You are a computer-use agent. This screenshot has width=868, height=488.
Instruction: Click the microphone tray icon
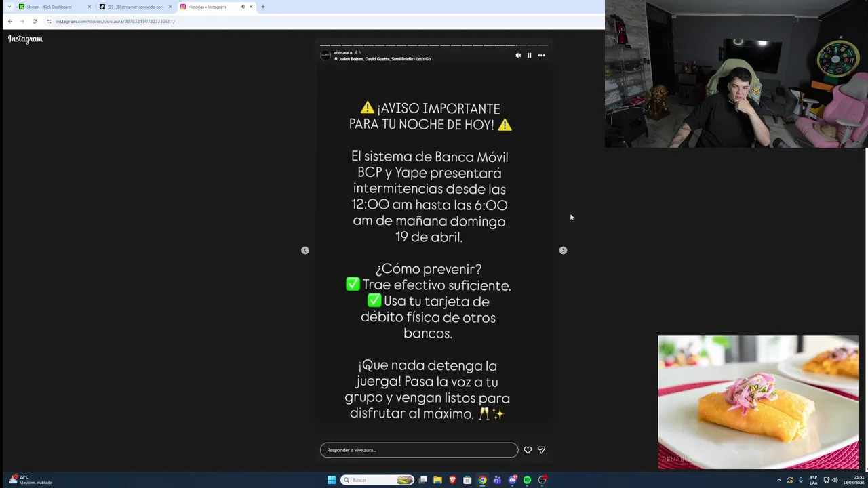tap(801, 480)
